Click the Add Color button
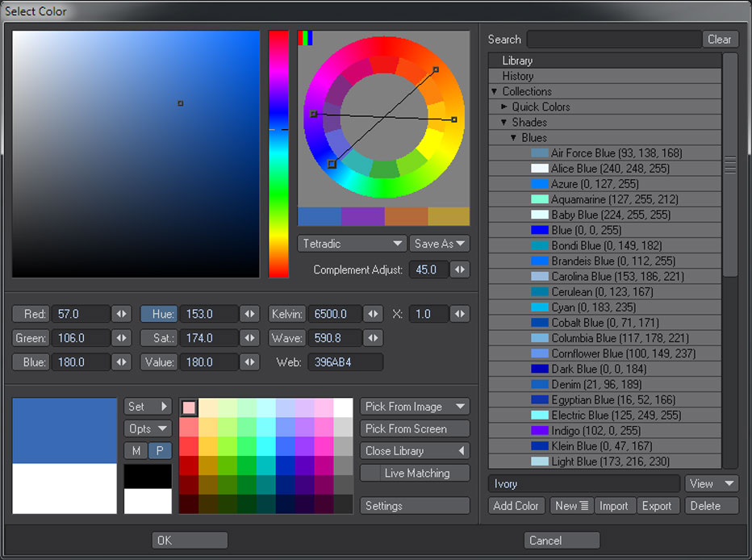 click(516, 506)
